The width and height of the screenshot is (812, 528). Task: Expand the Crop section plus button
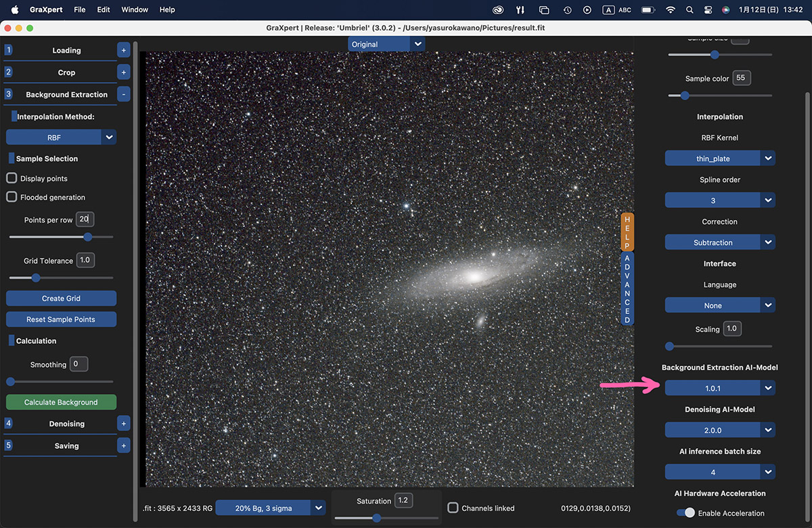[x=123, y=72]
